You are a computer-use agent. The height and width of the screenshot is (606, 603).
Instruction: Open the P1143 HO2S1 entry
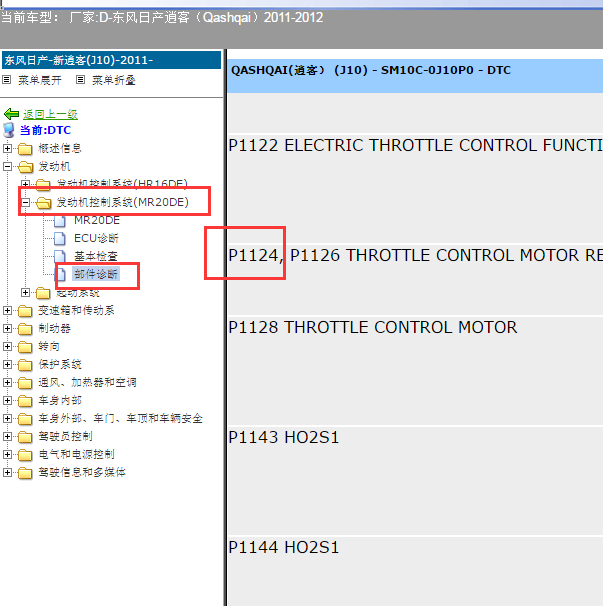coord(283,437)
